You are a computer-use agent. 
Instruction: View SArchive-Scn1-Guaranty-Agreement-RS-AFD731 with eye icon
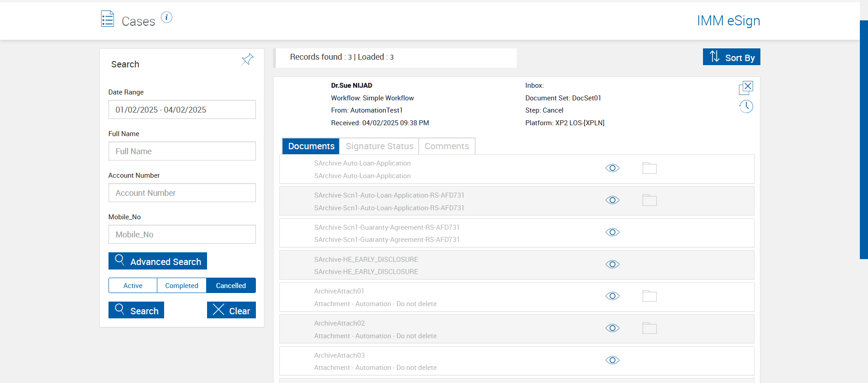point(613,232)
